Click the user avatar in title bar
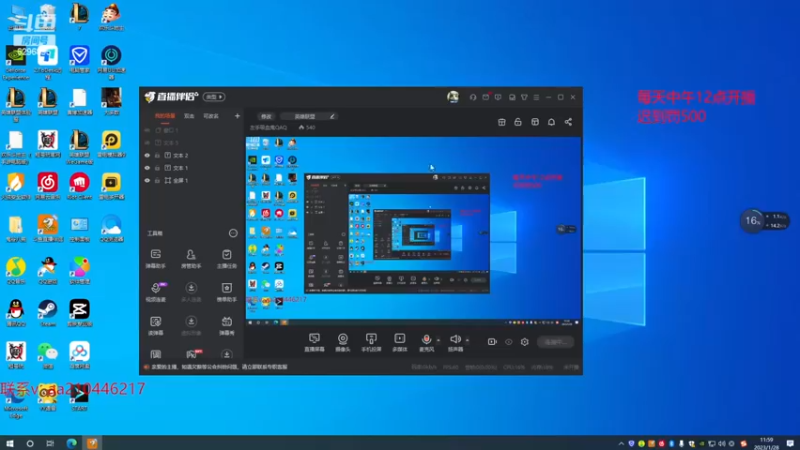Image resolution: width=800 pixels, height=450 pixels. tap(453, 97)
